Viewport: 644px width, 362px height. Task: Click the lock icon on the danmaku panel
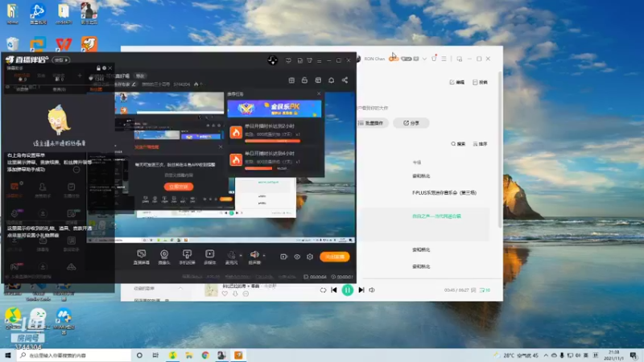(x=98, y=68)
